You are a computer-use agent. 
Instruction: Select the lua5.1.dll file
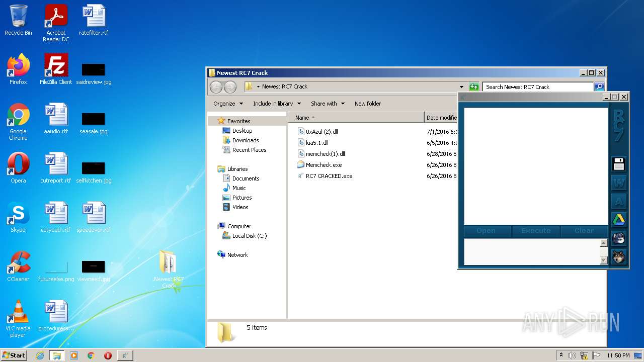[317, 143]
